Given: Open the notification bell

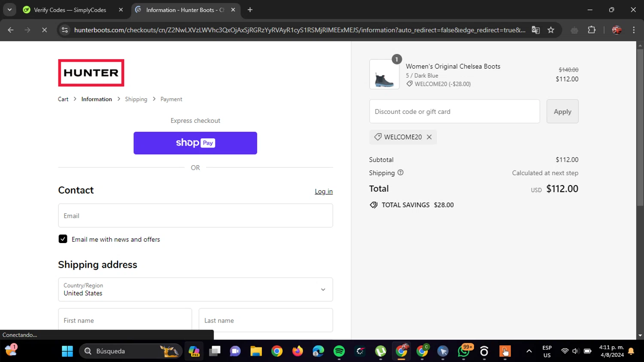Looking at the screenshot, I should tap(631, 351).
